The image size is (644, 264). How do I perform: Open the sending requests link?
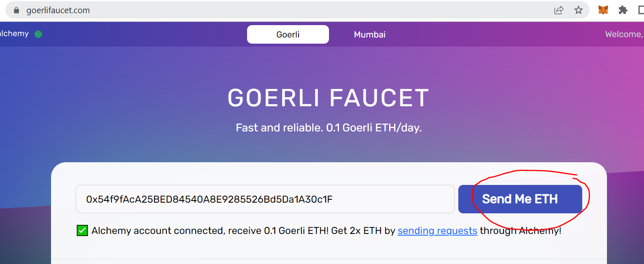437,231
